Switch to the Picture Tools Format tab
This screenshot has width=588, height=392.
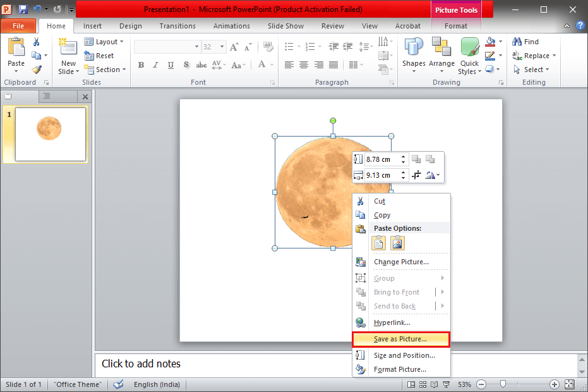[x=455, y=26]
